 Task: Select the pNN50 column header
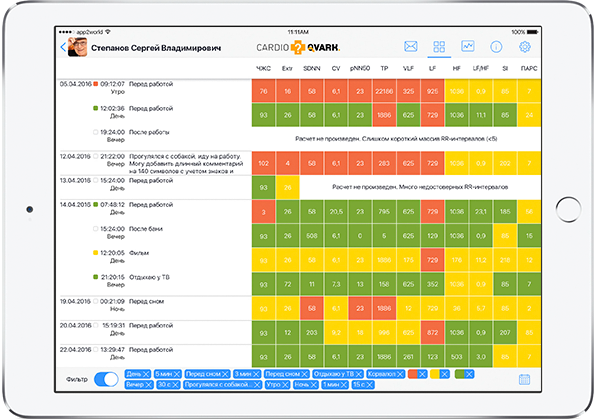tap(360, 68)
